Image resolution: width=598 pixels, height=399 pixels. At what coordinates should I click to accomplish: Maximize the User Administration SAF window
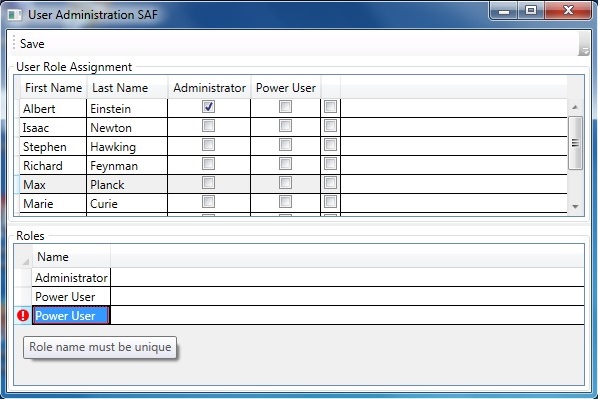[x=531, y=11]
